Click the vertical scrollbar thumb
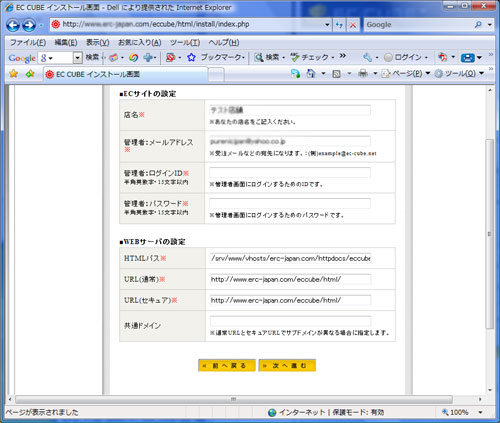Viewport: 500px width, 423px height. pyautogui.click(x=489, y=234)
